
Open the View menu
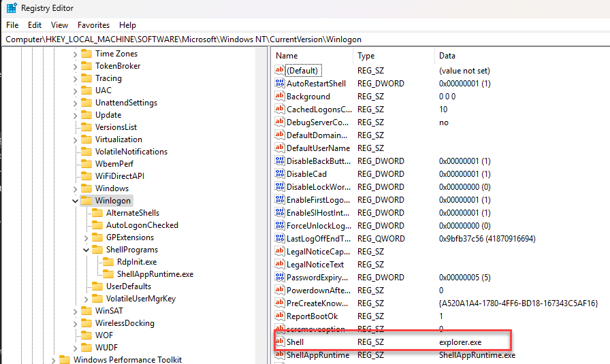(x=59, y=25)
